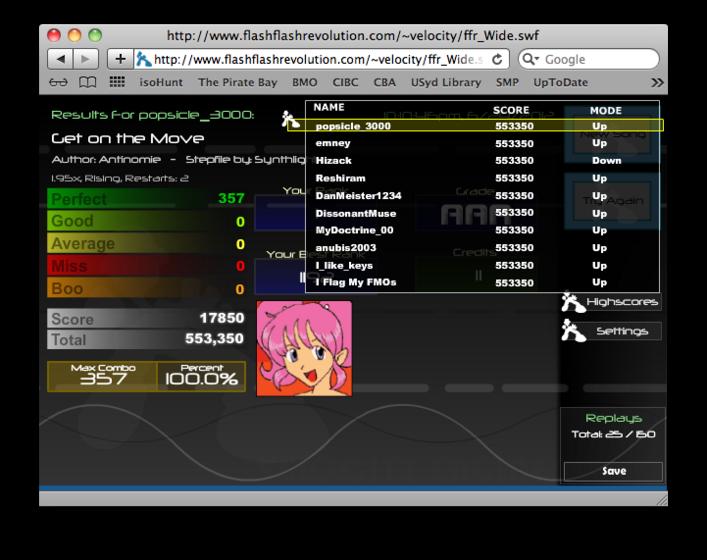Reload the page with the refresh icon
The image size is (707, 560).
point(497,59)
